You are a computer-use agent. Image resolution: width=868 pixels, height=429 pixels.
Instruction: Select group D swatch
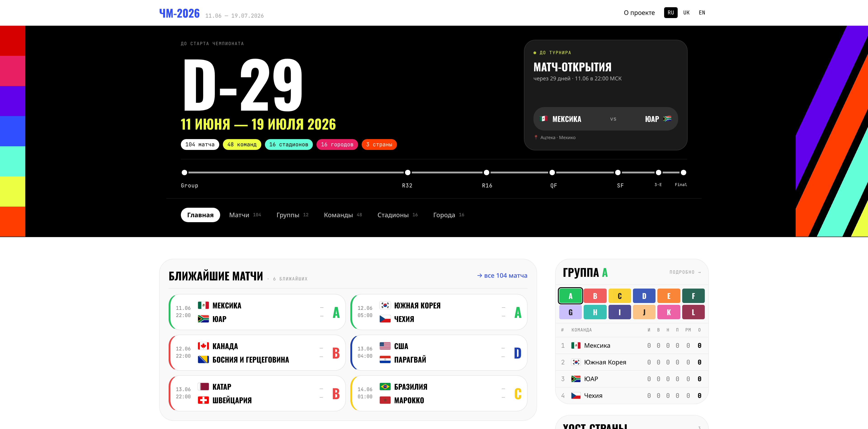pyautogui.click(x=644, y=296)
